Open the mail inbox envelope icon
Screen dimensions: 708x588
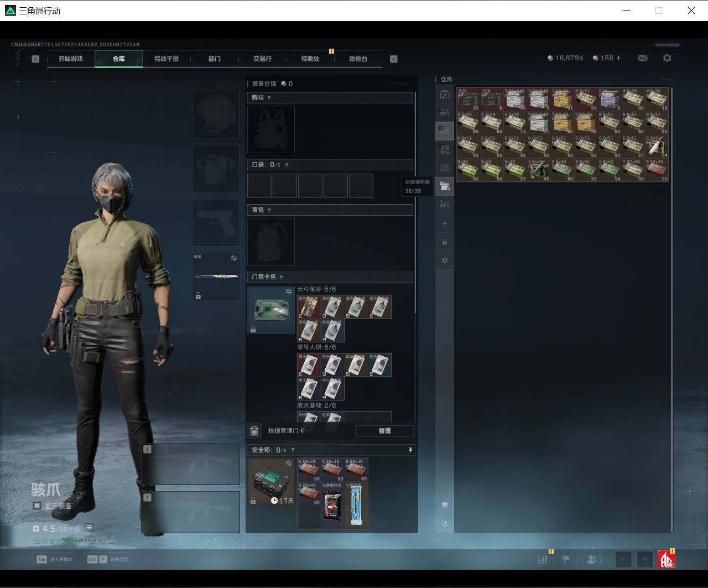pos(642,58)
